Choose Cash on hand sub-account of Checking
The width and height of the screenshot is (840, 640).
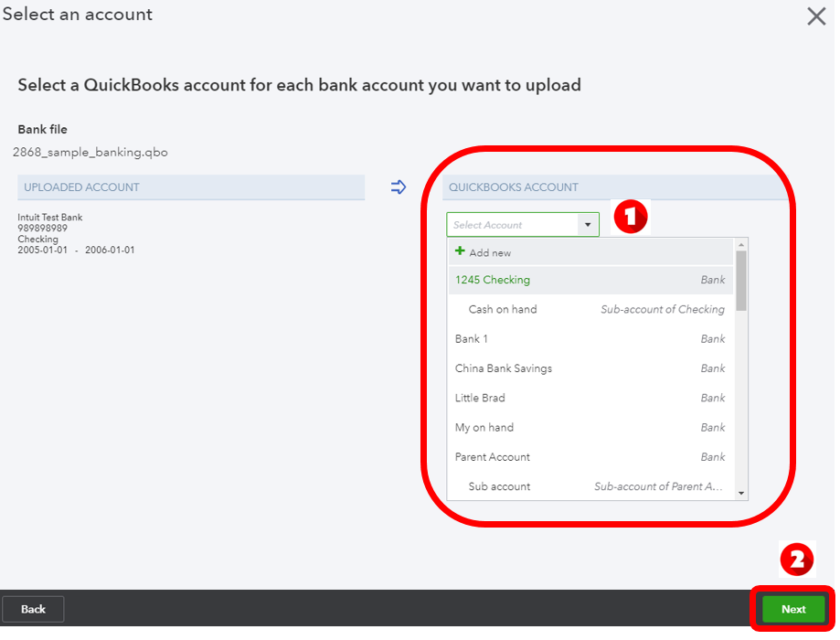coord(501,309)
